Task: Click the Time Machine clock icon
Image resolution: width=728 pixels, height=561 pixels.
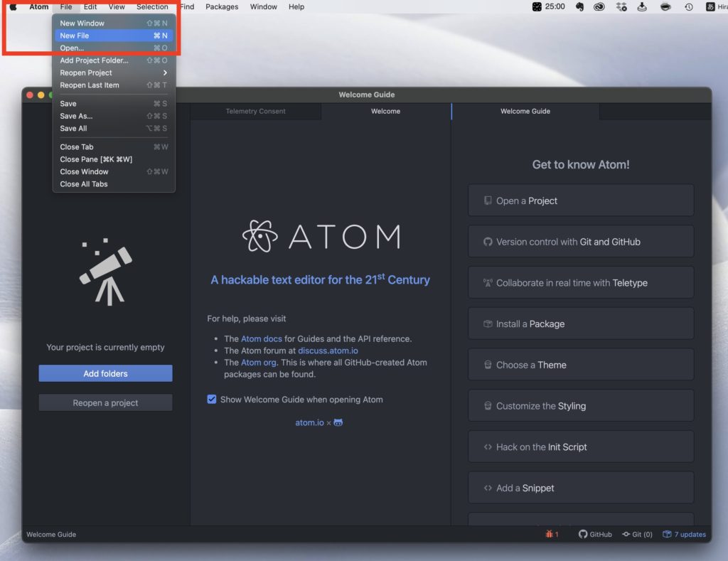Action: click(x=688, y=6)
